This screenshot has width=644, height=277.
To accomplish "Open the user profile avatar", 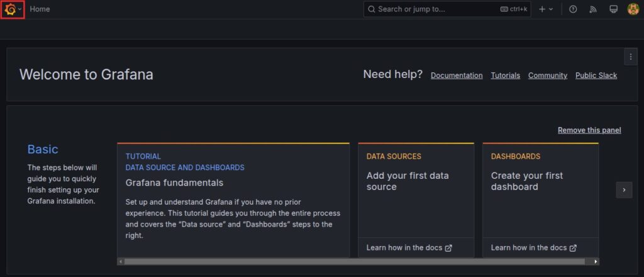I will (x=633, y=9).
